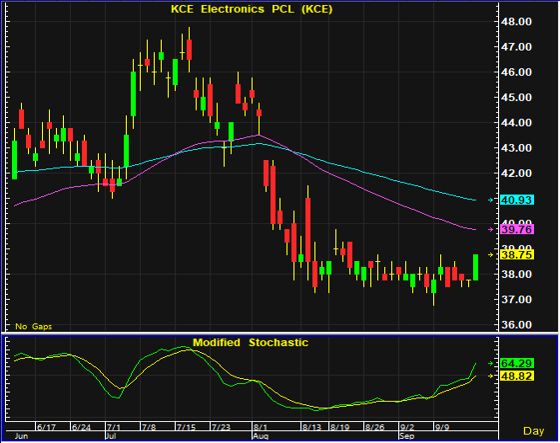Image resolution: width=560 pixels, height=443 pixels.
Task: Click the green arrow beside 64.29
Action: point(491,363)
